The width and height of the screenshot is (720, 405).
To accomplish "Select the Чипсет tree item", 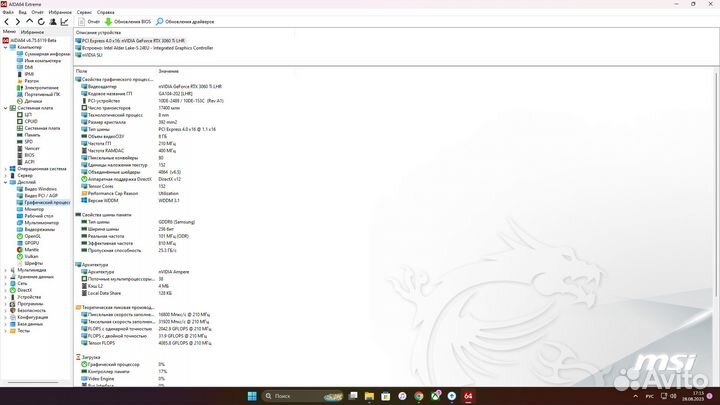I will (28, 148).
